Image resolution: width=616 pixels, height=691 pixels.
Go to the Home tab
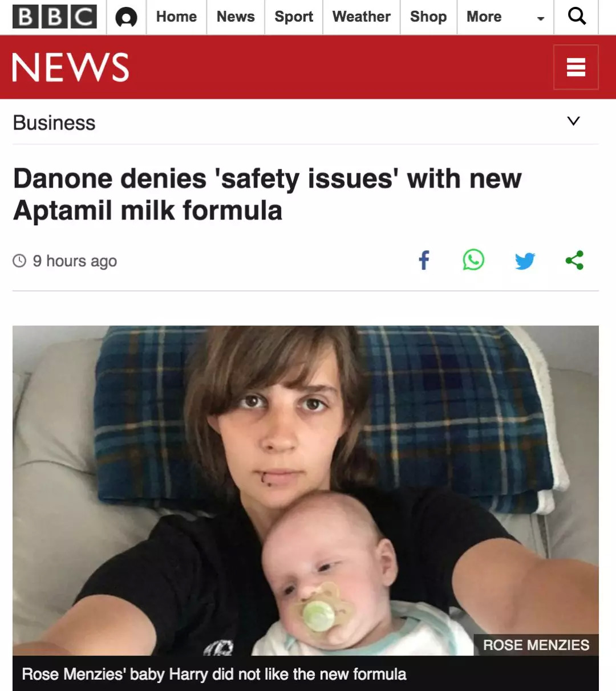tap(176, 17)
